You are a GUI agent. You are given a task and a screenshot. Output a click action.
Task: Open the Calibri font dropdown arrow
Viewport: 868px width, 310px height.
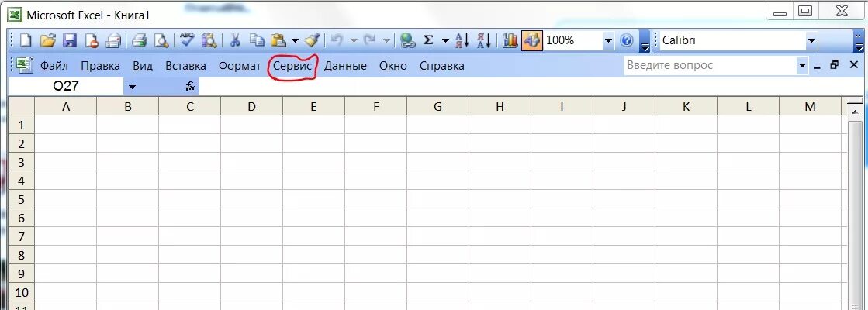[811, 40]
